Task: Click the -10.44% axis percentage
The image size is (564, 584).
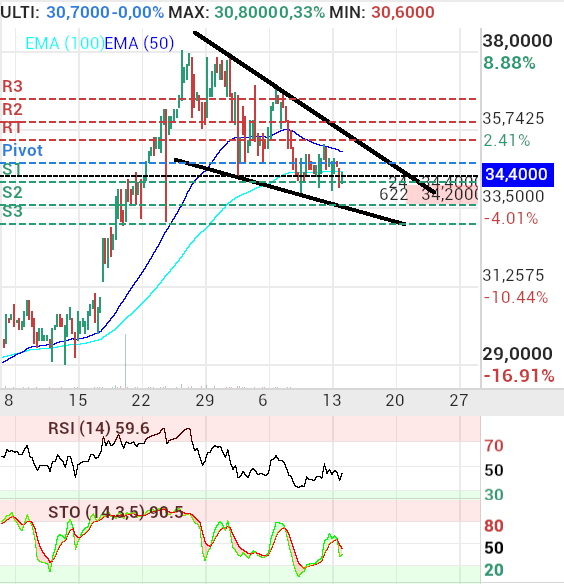Action: click(516, 298)
